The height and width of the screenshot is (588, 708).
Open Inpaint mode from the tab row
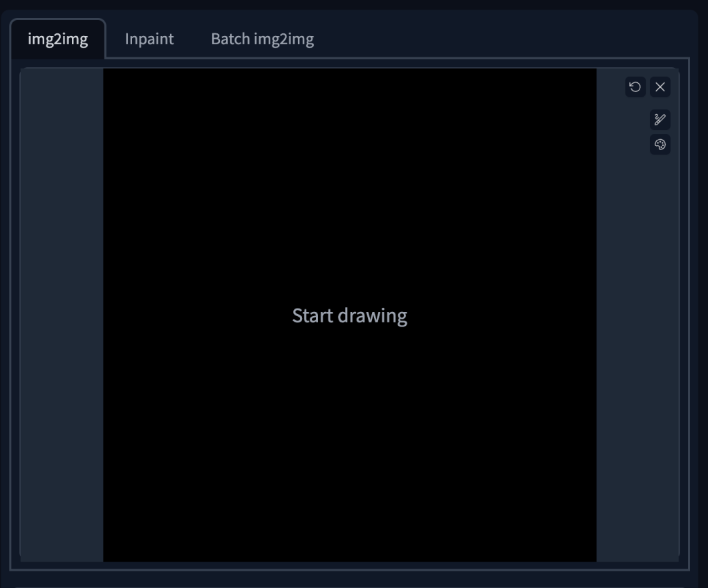point(149,39)
